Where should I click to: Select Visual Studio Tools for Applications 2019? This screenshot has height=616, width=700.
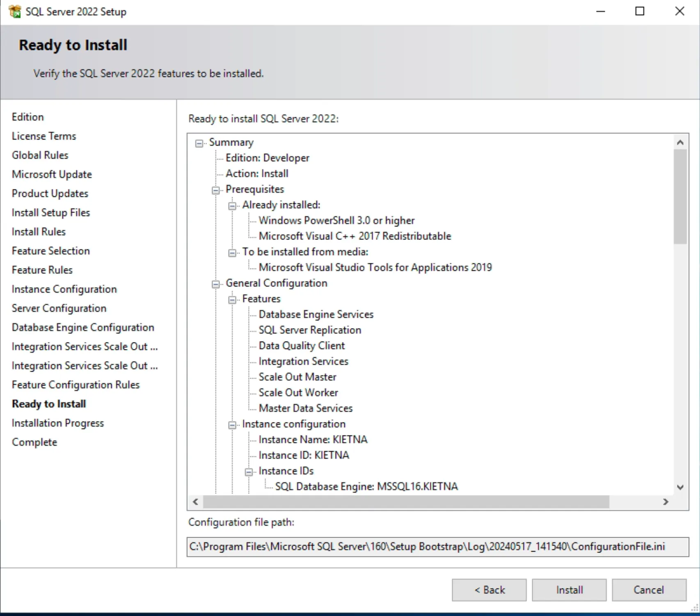pyautogui.click(x=375, y=267)
